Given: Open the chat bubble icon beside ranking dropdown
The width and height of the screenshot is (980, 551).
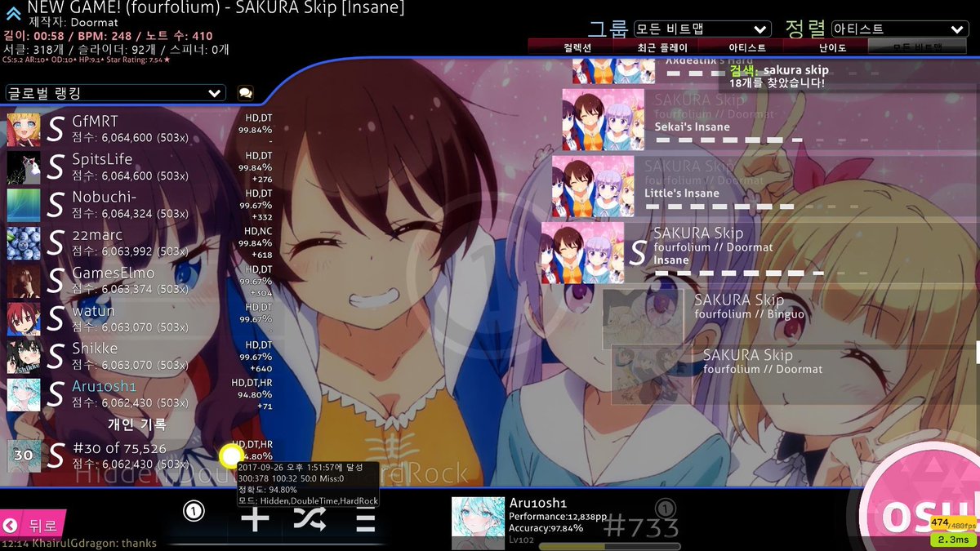Looking at the screenshot, I should (245, 93).
